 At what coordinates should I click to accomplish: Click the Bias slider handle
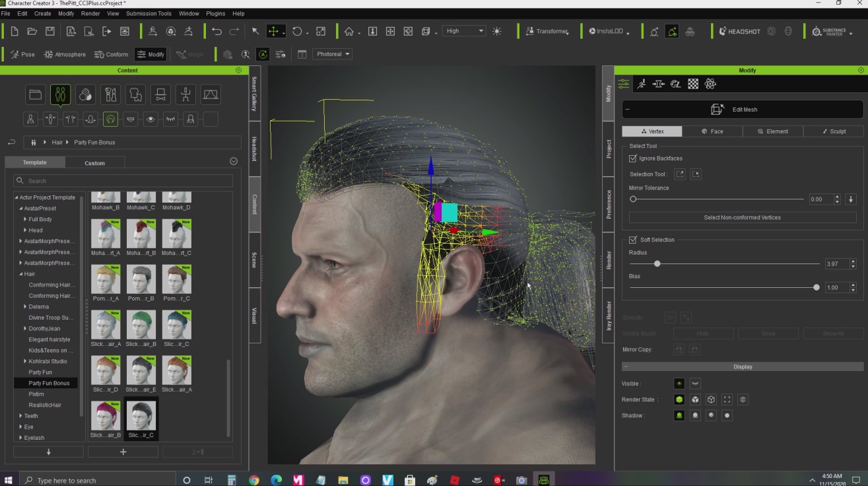(817, 287)
